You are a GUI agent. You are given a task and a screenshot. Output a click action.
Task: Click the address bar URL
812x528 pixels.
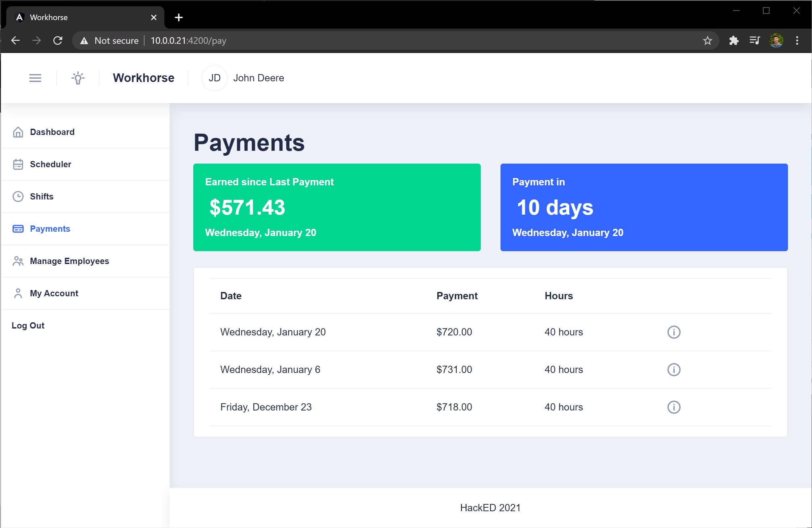pos(188,40)
